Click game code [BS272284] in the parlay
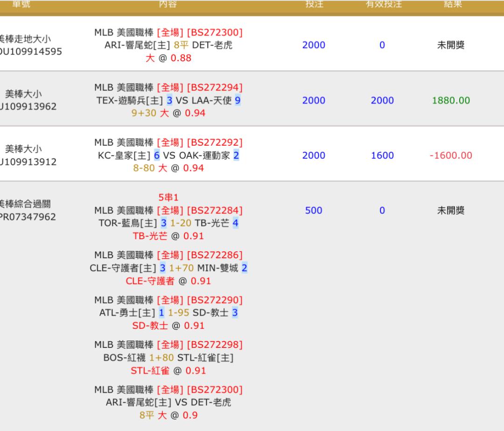The width and height of the screenshot is (504, 431). 215,210
